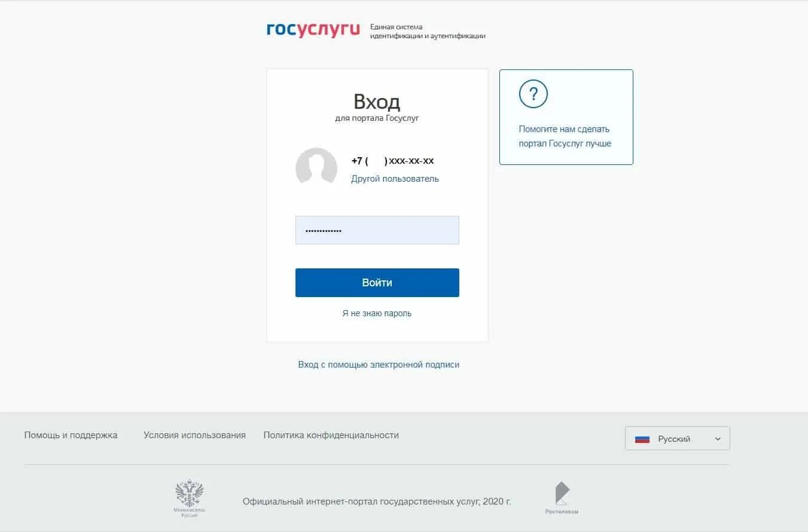Viewport: 808px width, 532px height.
Task: Click the Минкомсвязь России eagle emblem
Action: [189, 499]
